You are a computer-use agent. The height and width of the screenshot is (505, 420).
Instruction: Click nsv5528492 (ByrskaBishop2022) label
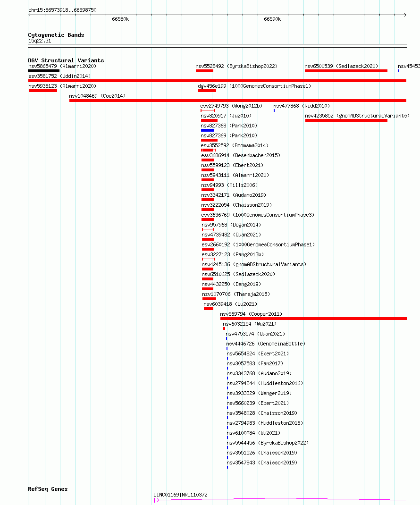pos(236,66)
